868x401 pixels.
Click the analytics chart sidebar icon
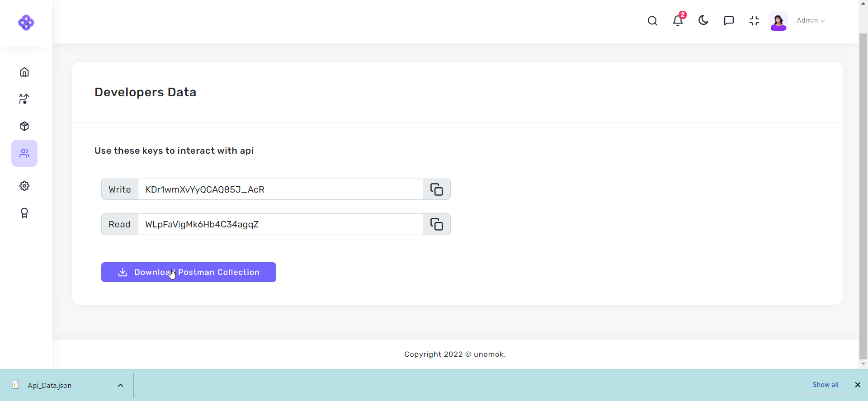[24, 99]
